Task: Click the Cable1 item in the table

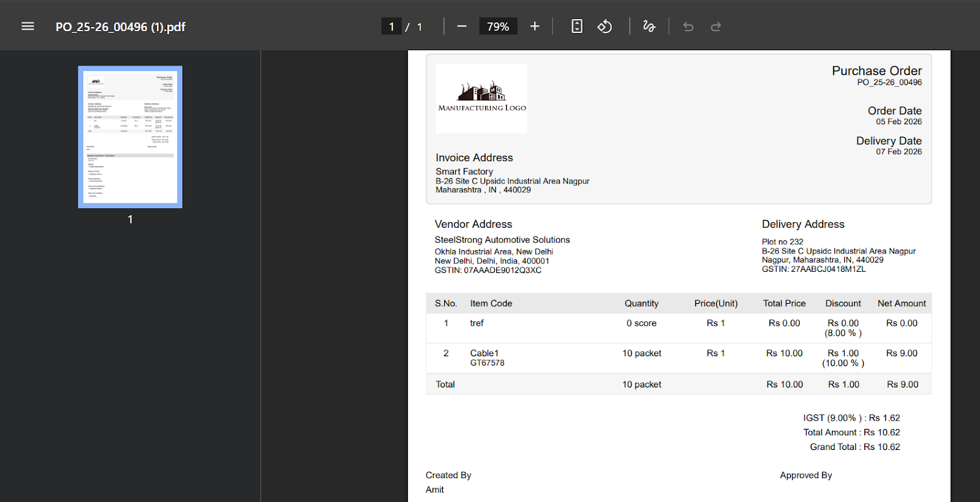Action: pyautogui.click(x=484, y=353)
